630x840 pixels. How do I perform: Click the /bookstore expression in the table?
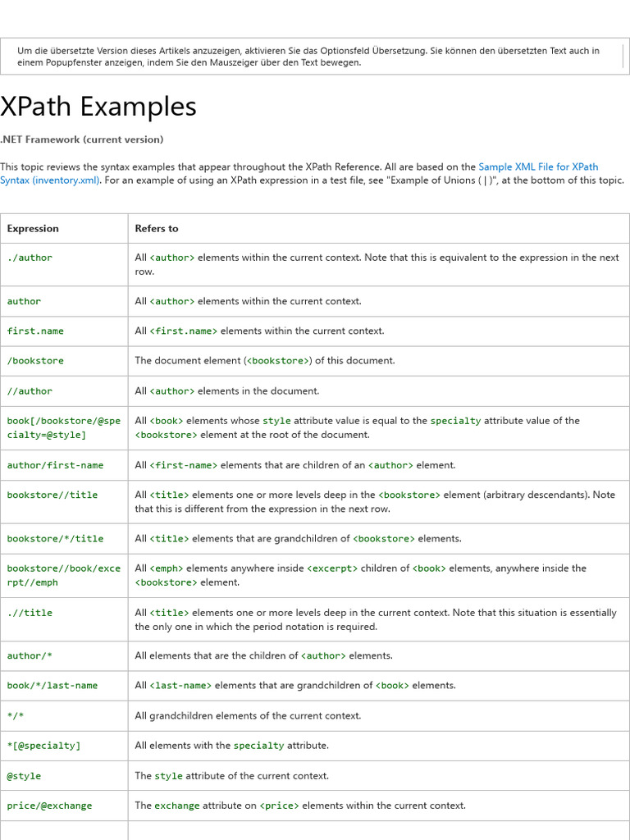35,361
